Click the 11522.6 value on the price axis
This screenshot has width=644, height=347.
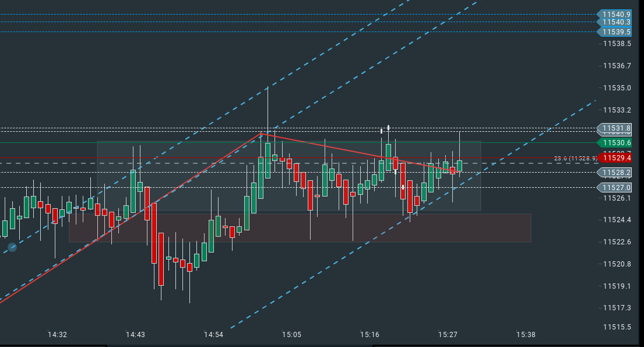click(617, 242)
